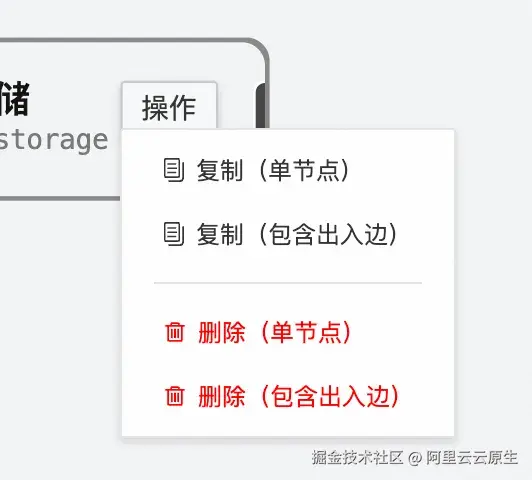Choose 复制（包含出入边） from the menu

pyautogui.click(x=297, y=234)
